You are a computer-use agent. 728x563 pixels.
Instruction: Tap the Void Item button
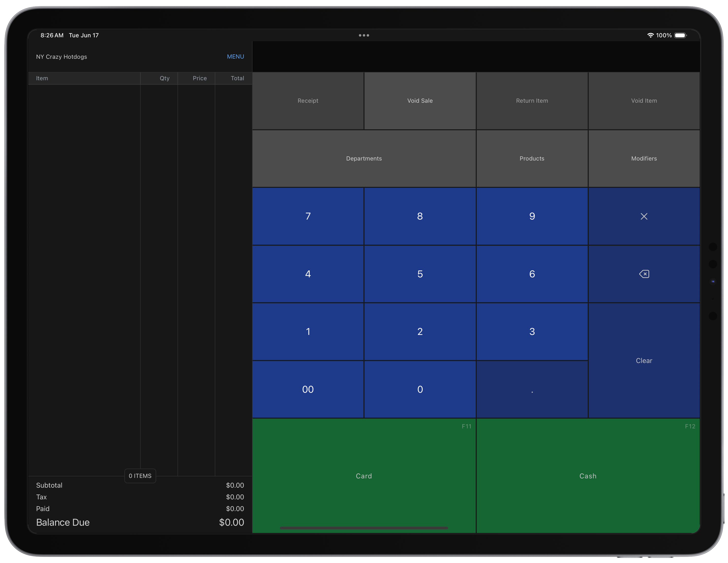coord(644,101)
